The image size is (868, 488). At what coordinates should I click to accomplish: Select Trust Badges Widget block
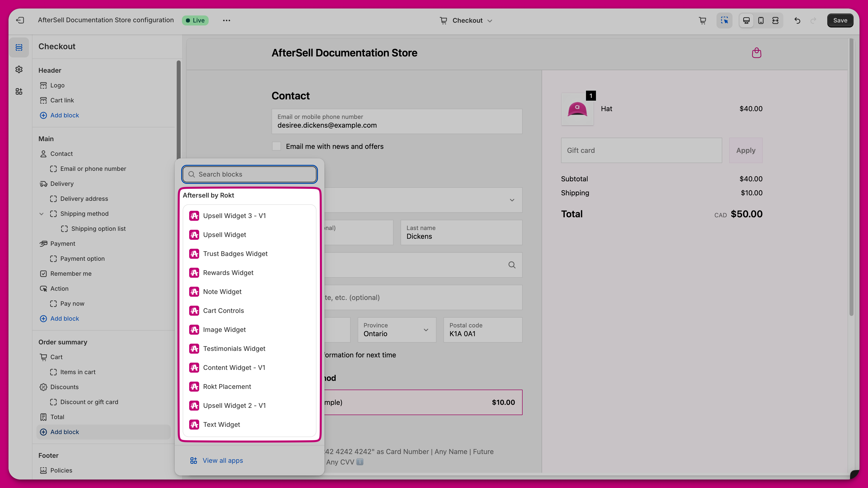[x=235, y=253]
